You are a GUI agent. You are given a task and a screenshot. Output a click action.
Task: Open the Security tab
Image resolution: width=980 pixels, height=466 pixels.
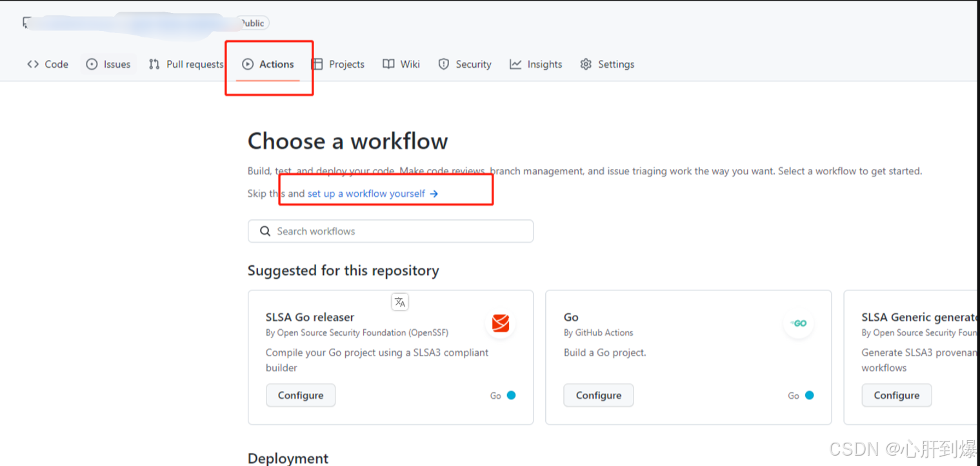click(465, 64)
